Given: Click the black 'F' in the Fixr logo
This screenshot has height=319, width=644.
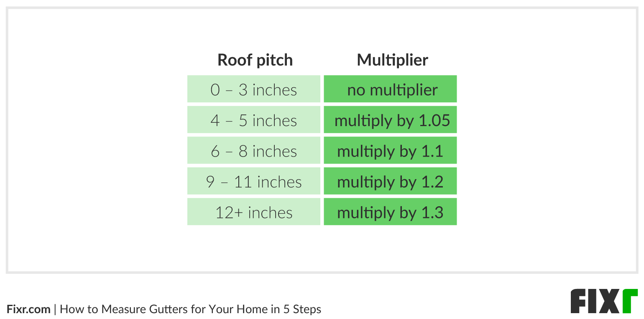Looking at the screenshot, I should click(578, 301).
